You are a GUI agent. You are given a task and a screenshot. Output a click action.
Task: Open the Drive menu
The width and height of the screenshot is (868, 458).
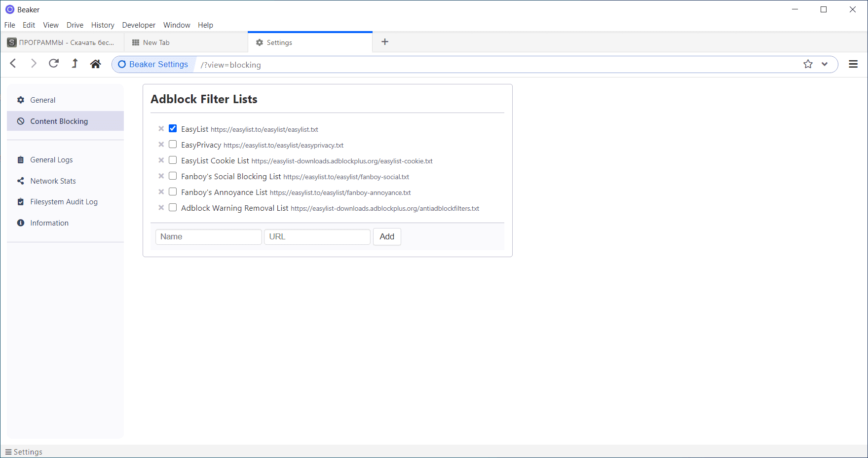(75, 25)
